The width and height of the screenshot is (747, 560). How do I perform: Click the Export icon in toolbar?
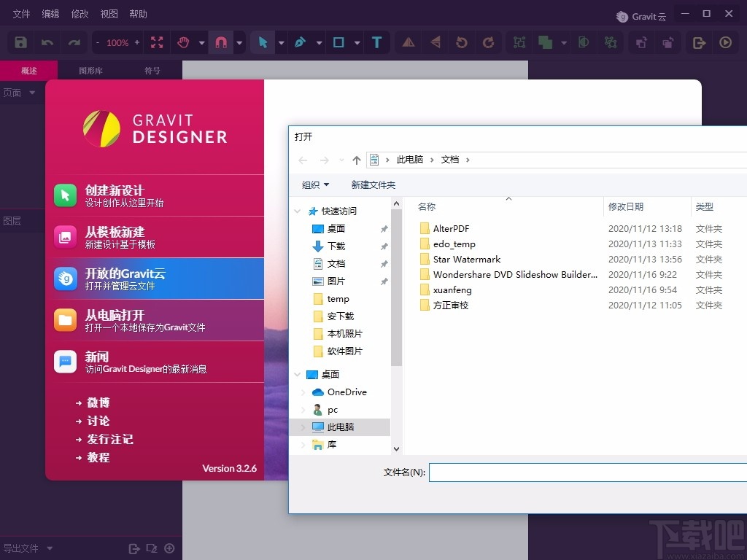[699, 42]
